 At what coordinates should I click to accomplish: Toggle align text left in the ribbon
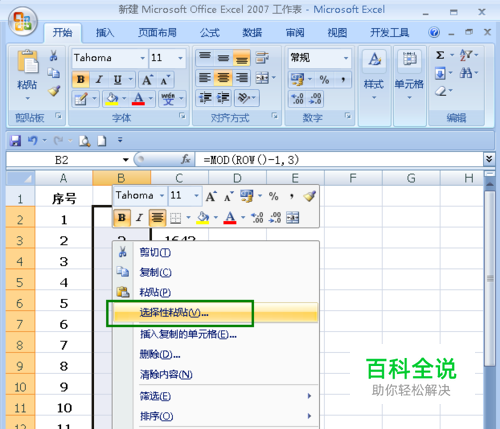(205, 78)
